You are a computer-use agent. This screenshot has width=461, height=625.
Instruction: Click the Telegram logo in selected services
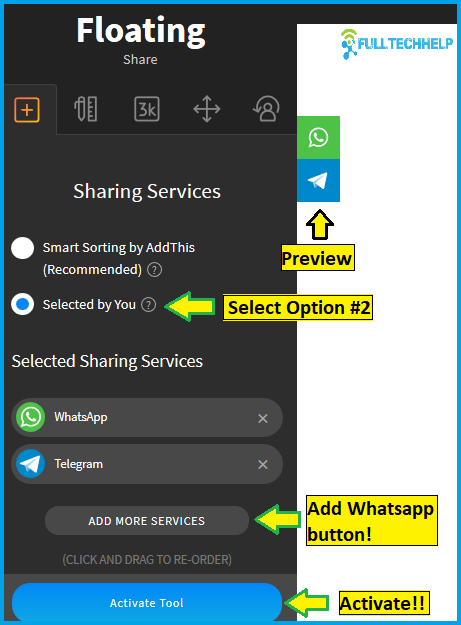[x=30, y=464]
